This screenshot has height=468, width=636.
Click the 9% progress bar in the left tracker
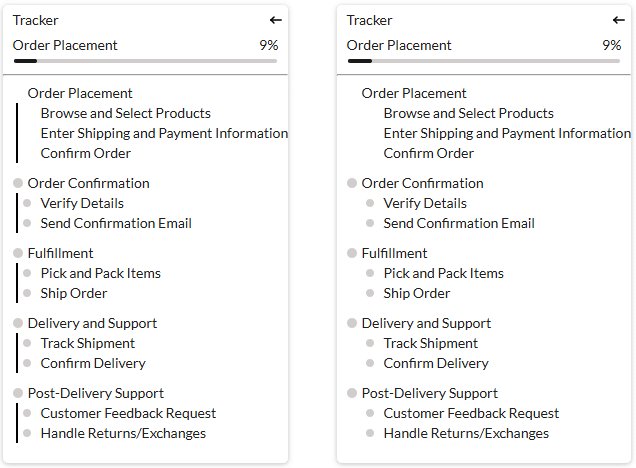tap(145, 61)
